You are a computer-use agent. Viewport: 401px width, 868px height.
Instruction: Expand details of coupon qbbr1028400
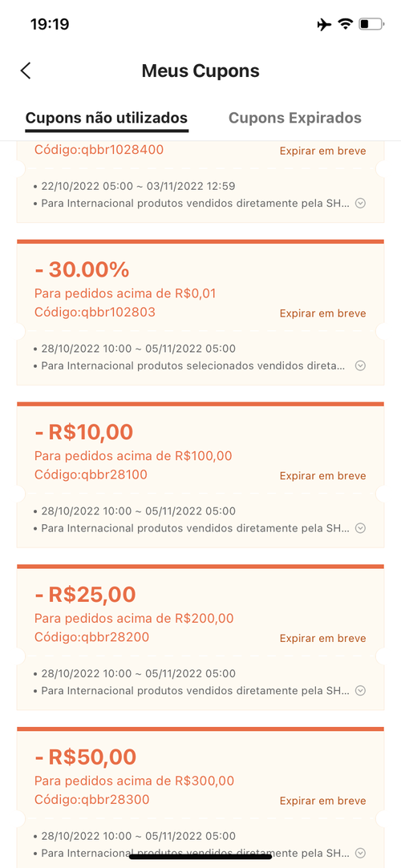point(360,203)
